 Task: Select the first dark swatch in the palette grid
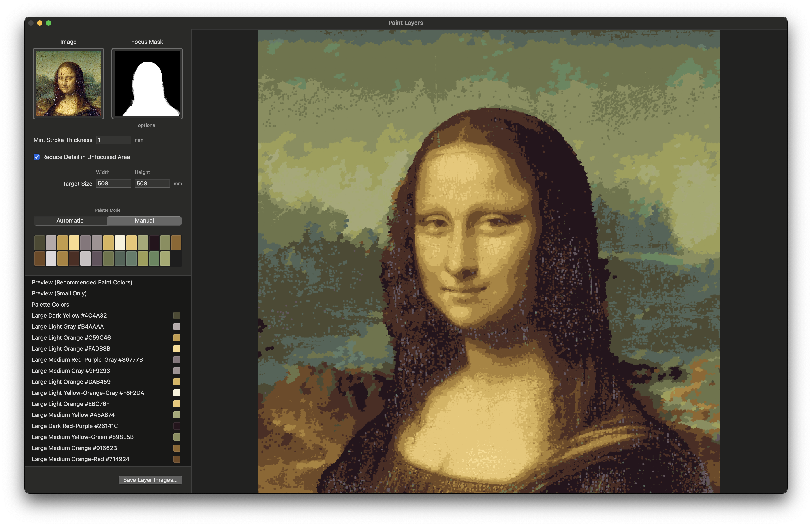point(39,243)
